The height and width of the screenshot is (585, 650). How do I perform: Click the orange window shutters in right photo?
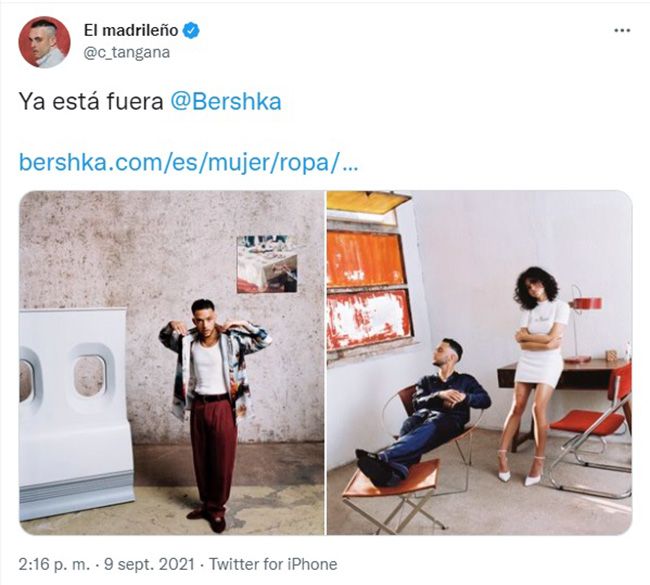pos(369,290)
